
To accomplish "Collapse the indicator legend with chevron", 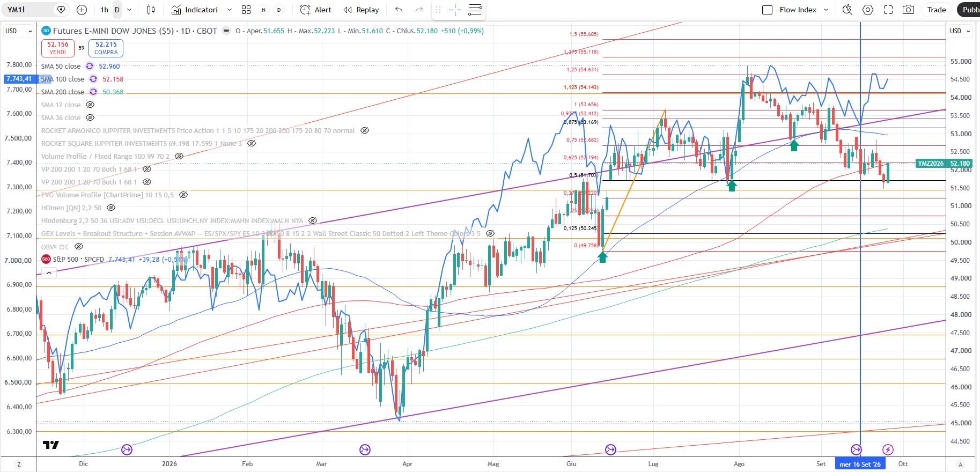I will coord(49,273).
